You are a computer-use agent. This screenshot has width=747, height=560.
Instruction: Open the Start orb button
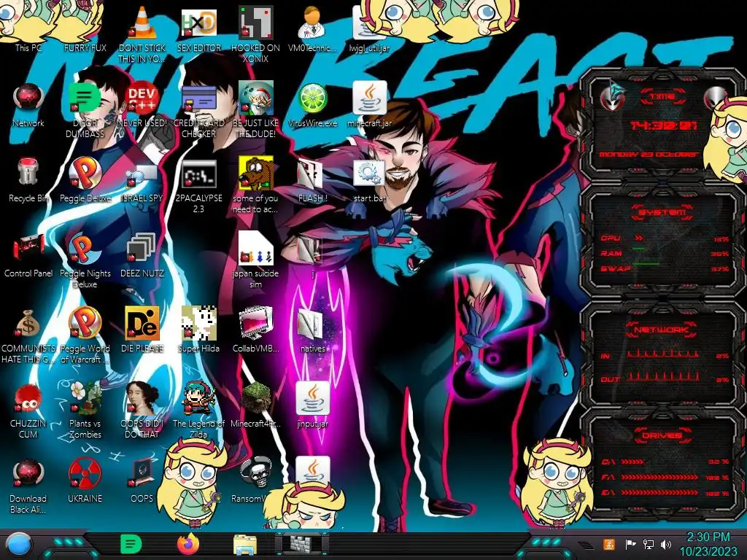[x=19, y=544]
